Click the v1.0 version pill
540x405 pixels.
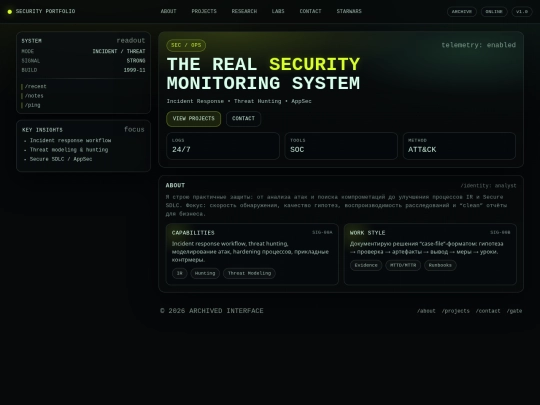click(522, 12)
